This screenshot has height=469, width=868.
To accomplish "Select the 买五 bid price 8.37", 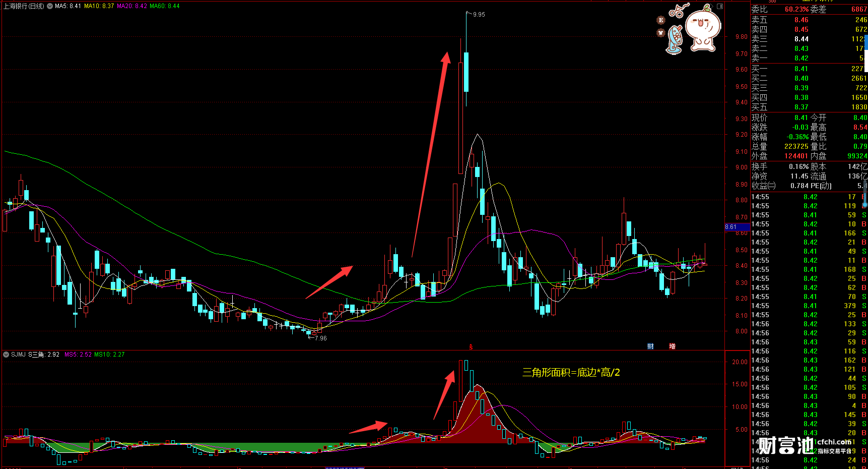I will coord(802,107).
